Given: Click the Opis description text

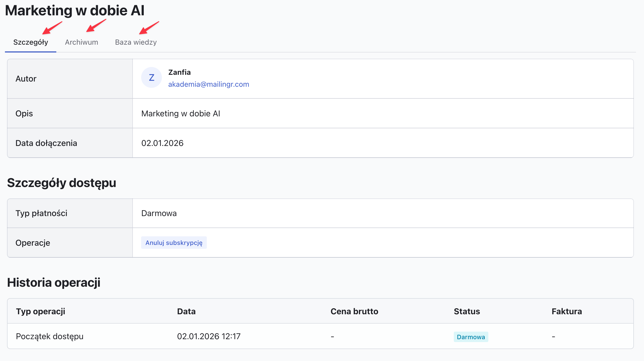Looking at the screenshot, I should (181, 113).
